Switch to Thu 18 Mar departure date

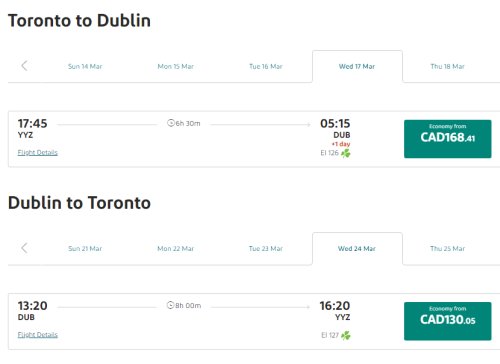[447, 66]
